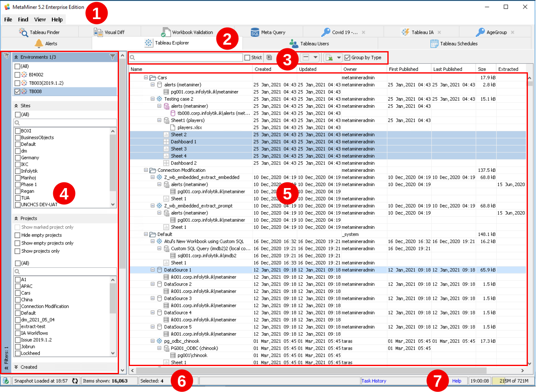Check the Germany site checkbox

[x=17, y=158]
